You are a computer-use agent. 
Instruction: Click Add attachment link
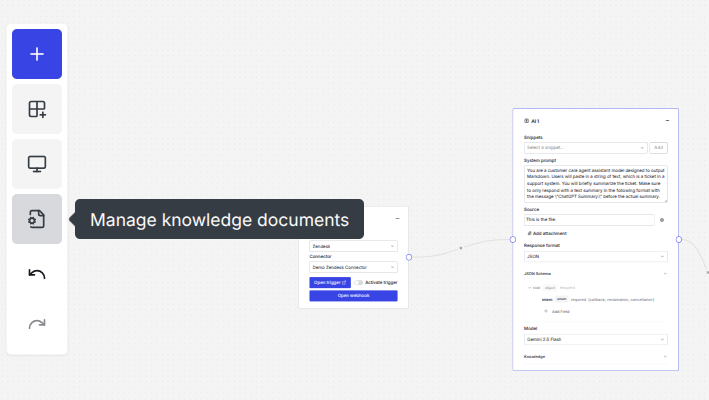pos(547,233)
